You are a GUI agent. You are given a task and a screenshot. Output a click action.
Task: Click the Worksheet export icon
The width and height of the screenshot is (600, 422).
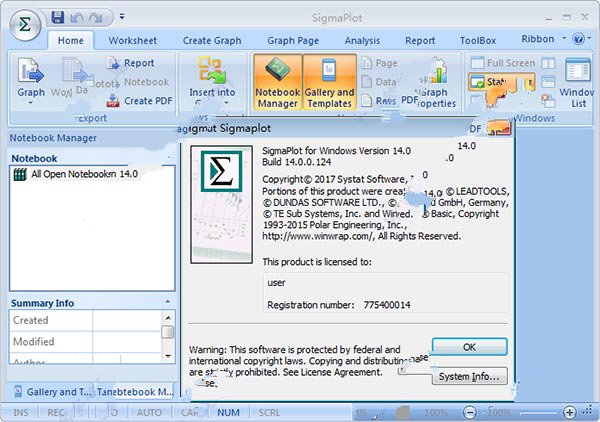tap(73, 70)
